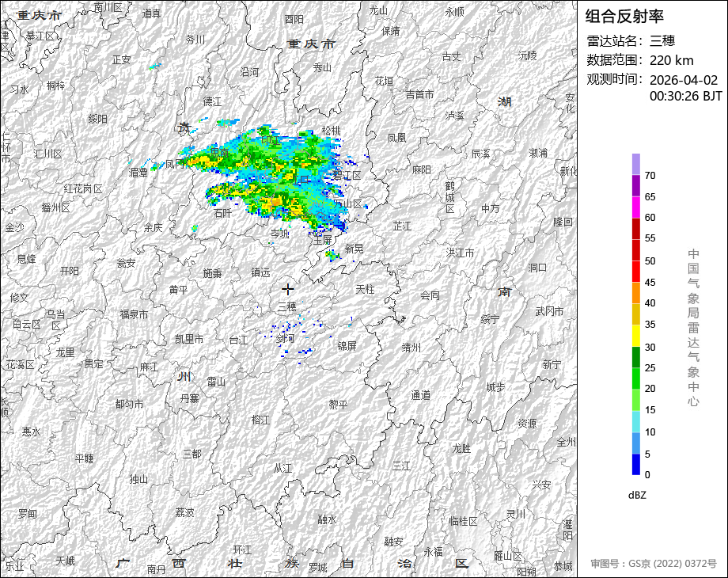Image resolution: width=728 pixels, height=578 pixels.
Task: Pick the lavender above-70 dBZ legend color
Action: [x=636, y=165]
